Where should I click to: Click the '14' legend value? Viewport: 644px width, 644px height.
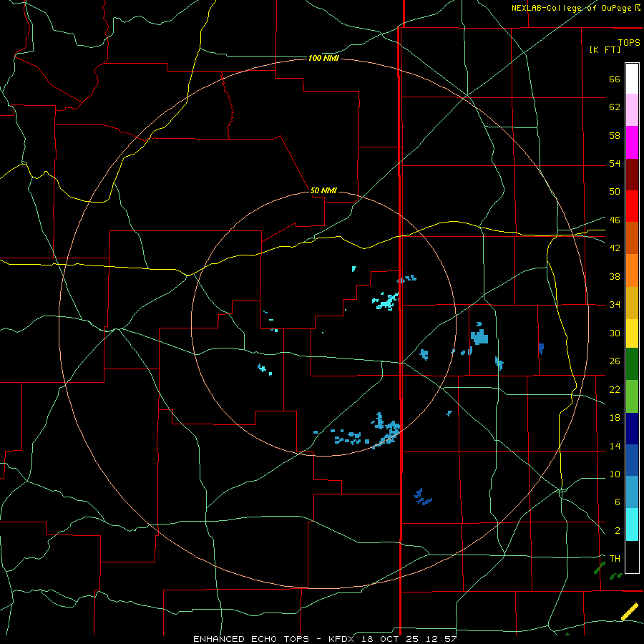(x=615, y=446)
